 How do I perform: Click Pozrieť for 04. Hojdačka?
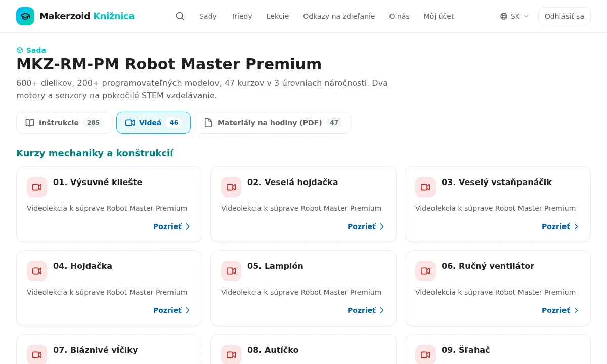click(x=172, y=310)
